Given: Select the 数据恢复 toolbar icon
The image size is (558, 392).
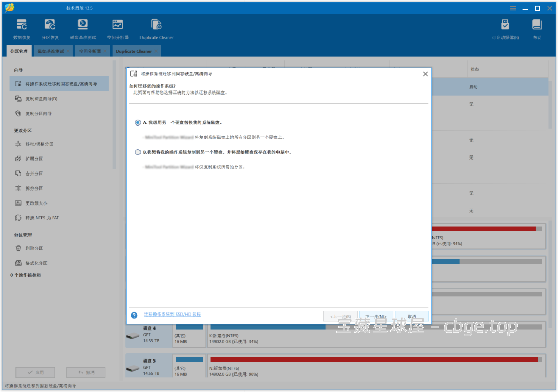Looking at the screenshot, I should pyautogui.click(x=21, y=28).
